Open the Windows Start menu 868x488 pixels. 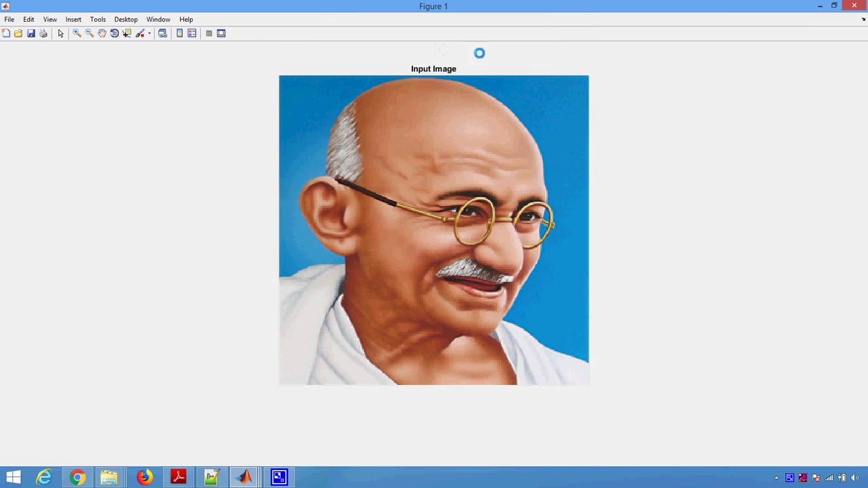coord(14,478)
